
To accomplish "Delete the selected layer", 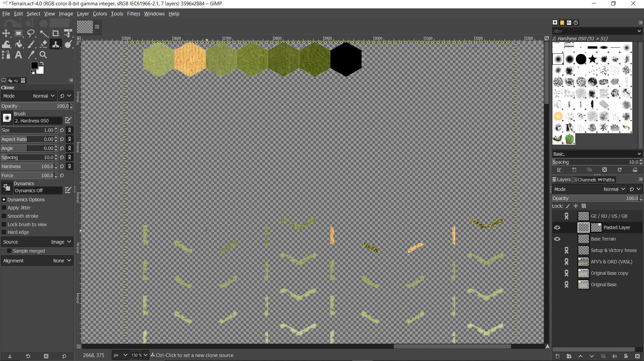I will click(x=637, y=356).
